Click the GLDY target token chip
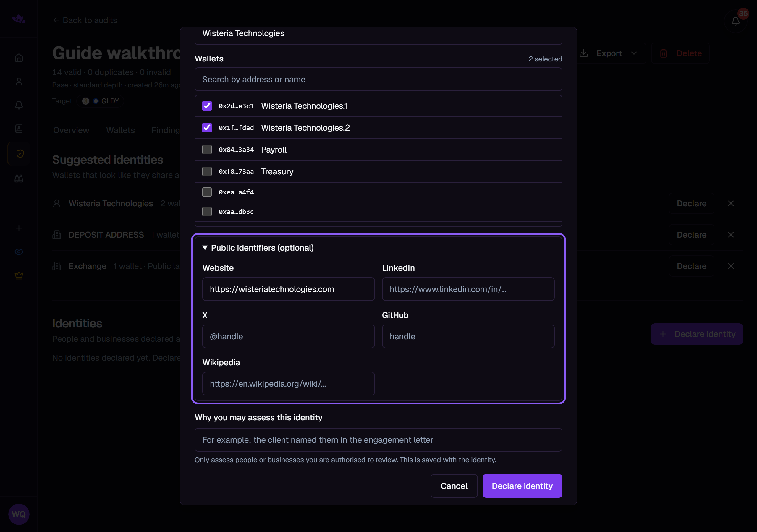 [x=100, y=101]
